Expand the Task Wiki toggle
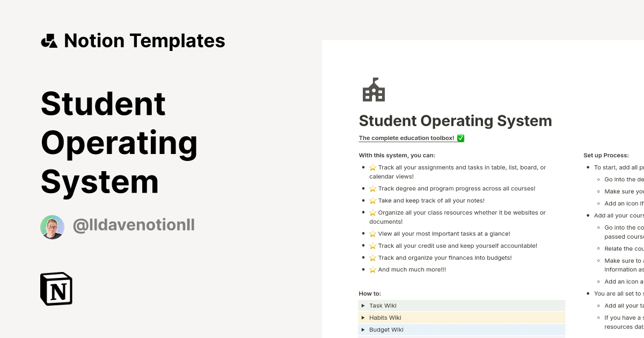Image resolution: width=644 pixels, height=338 pixels. (363, 305)
